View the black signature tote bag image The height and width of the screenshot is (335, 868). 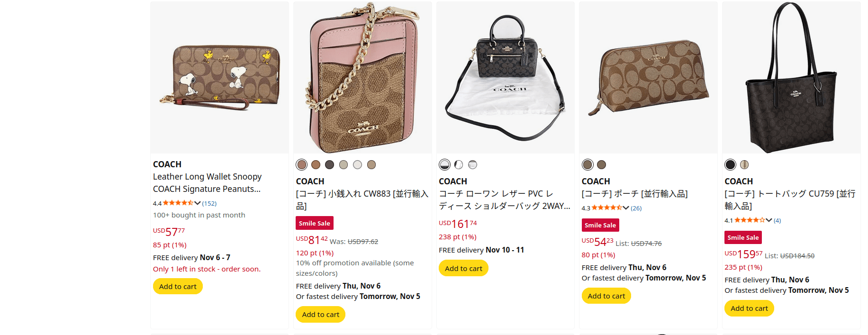(791, 77)
